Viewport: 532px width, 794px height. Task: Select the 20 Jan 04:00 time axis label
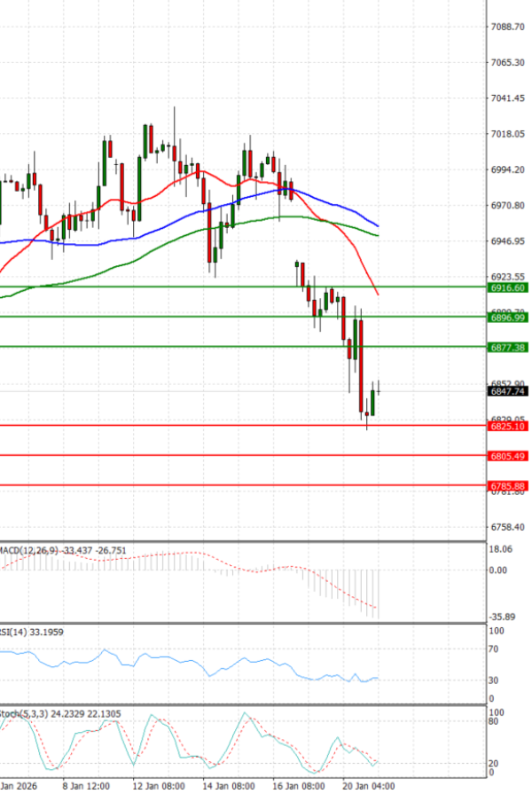[370, 786]
